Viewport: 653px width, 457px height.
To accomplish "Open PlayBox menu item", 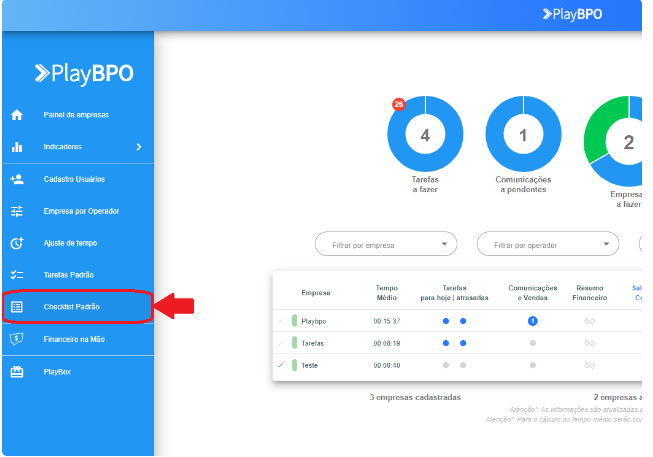I will tap(78, 372).
